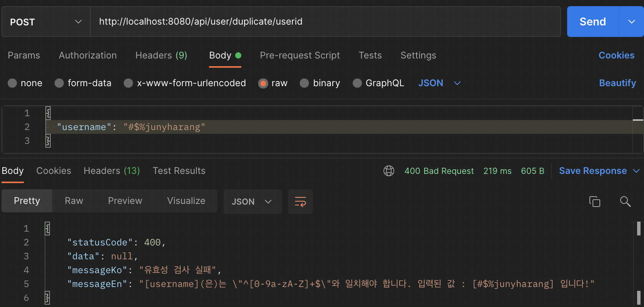Open search in the response with the magnifier icon
644x307 pixels.
[x=625, y=201]
